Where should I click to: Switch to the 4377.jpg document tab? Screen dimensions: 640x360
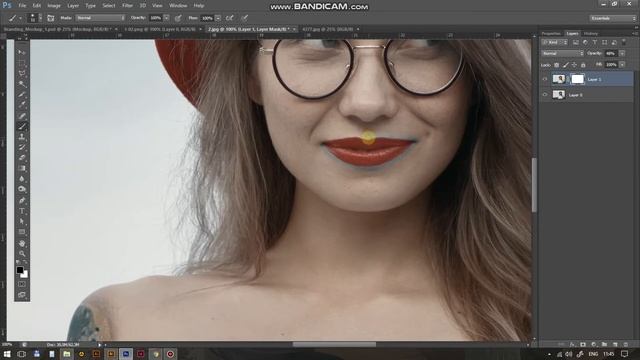coord(328,29)
